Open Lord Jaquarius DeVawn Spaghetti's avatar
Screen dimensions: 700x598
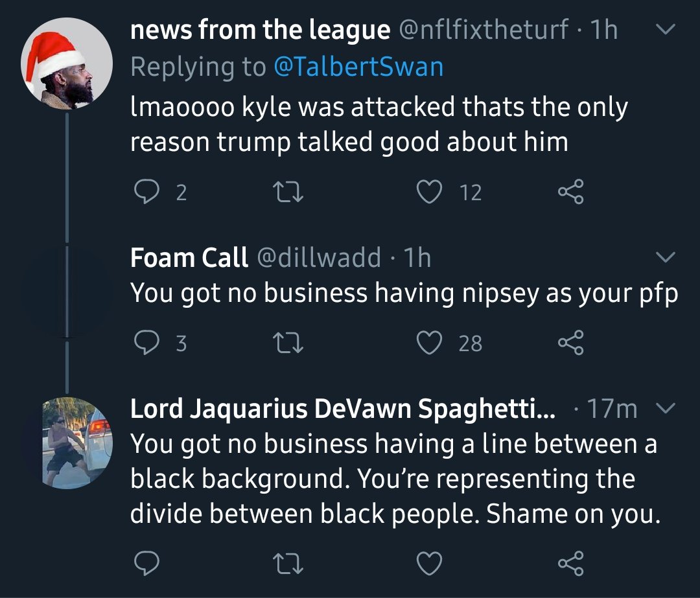[76, 443]
